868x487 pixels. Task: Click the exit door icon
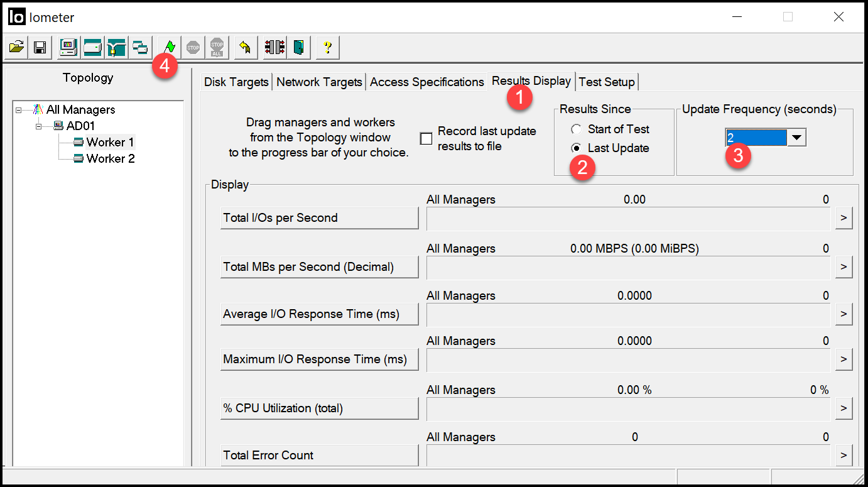point(299,47)
